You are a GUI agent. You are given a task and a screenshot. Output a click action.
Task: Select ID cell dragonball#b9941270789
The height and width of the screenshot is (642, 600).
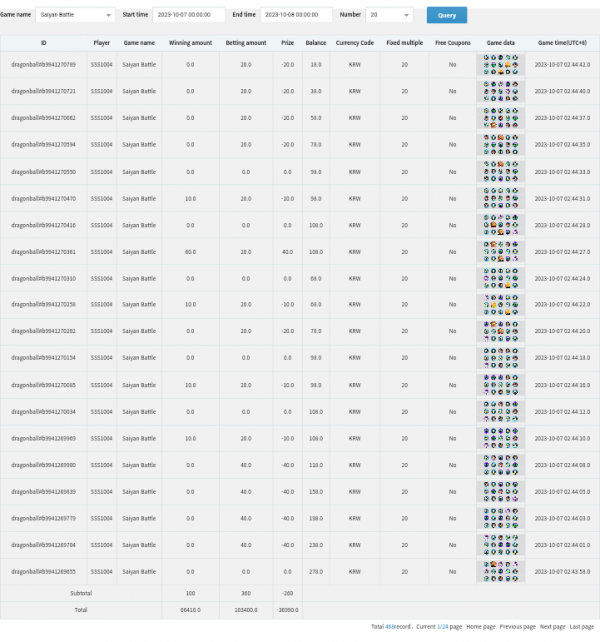click(x=43, y=65)
